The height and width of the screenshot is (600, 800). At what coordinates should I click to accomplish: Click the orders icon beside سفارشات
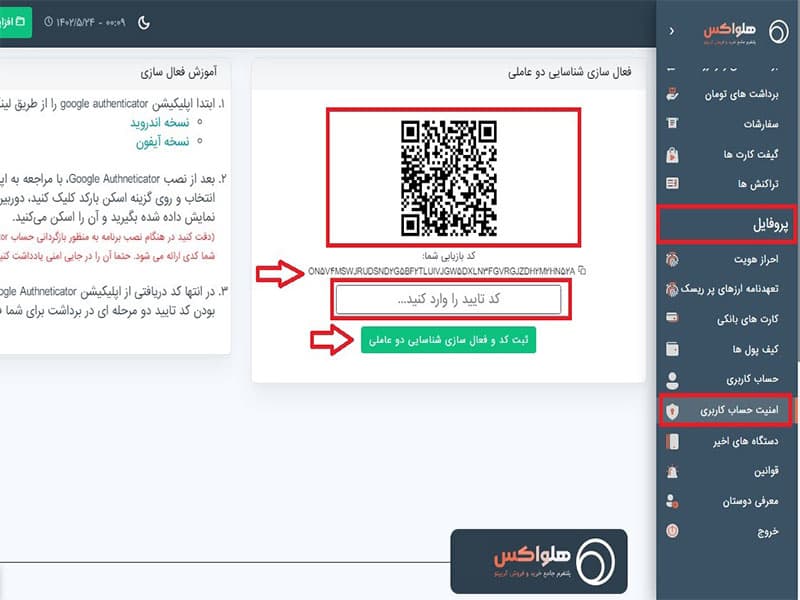(672, 123)
